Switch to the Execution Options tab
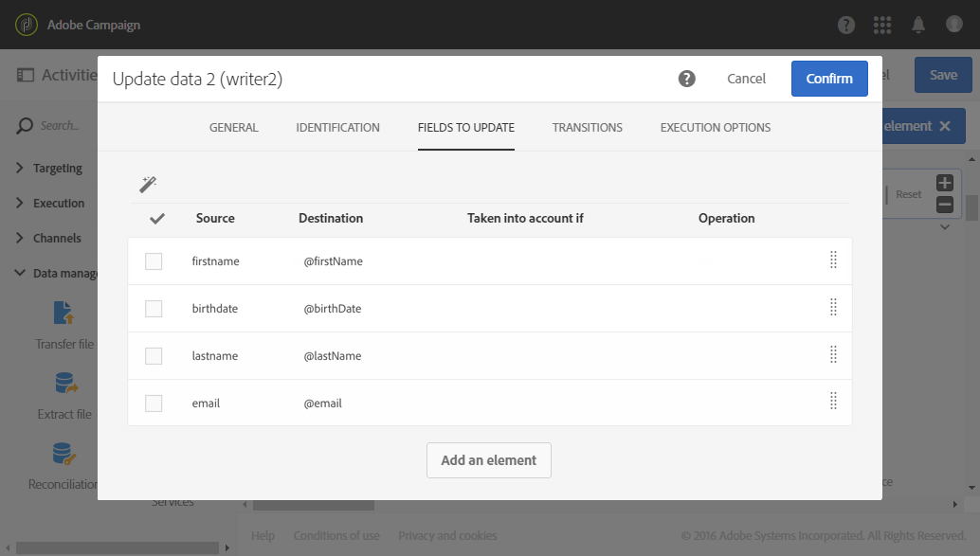This screenshot has height=556, width=980. click(715, 128)
